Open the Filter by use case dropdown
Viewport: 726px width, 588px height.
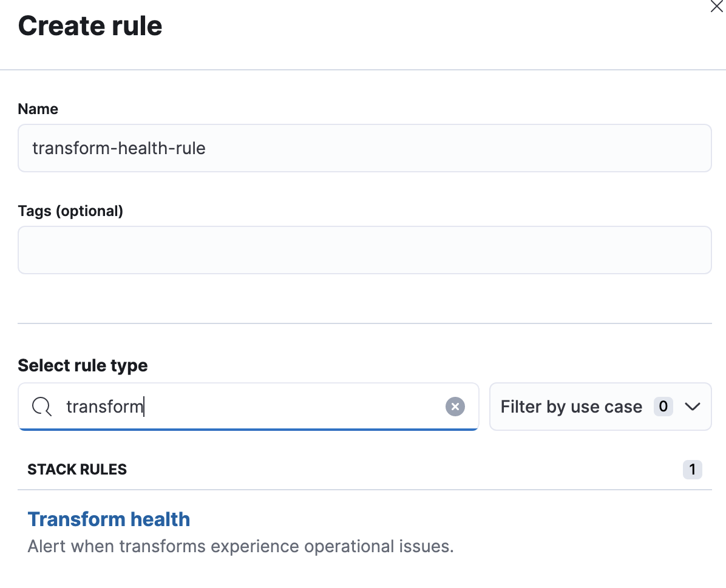coord(600,407)
